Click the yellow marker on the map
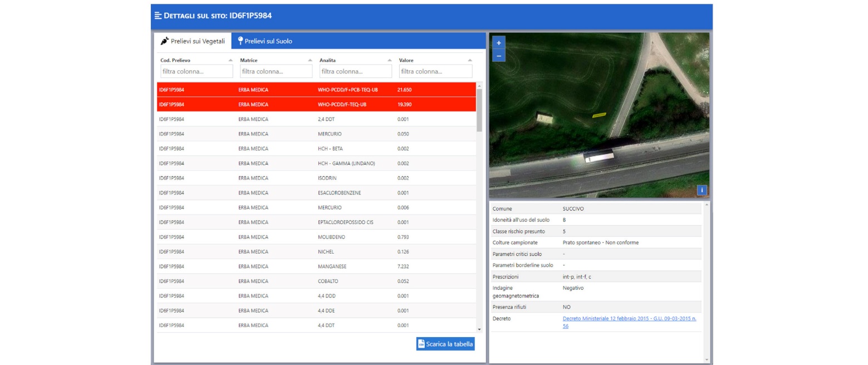Image resolution: width=868 pixels, height=365 pixels. click(599, 115)
